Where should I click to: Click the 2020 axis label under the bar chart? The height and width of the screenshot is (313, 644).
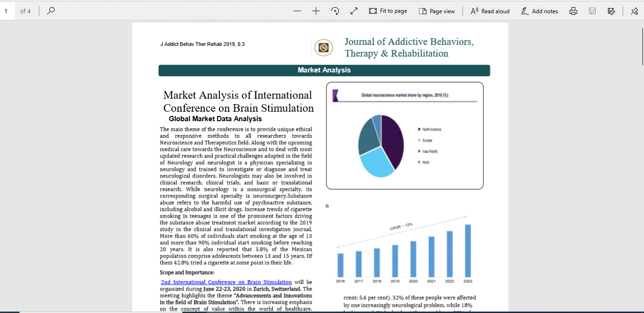point(413,281)
